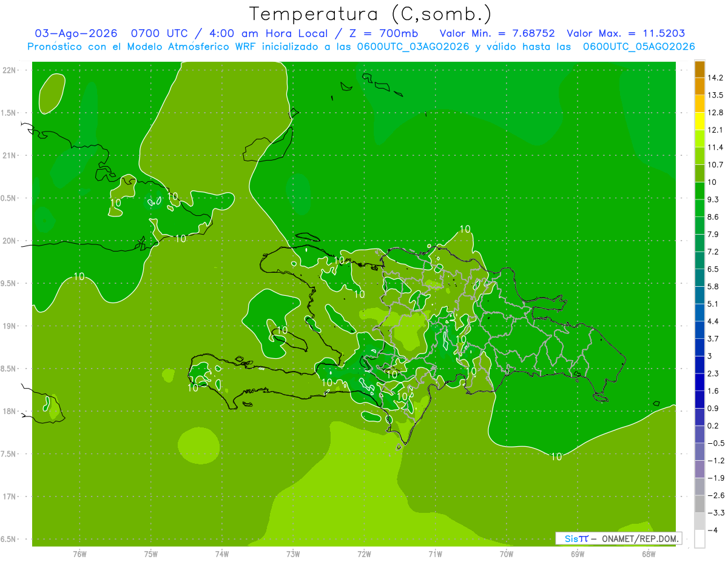Click the "14.2" colorbar value
728x562 pixels.
click(715, 78)
